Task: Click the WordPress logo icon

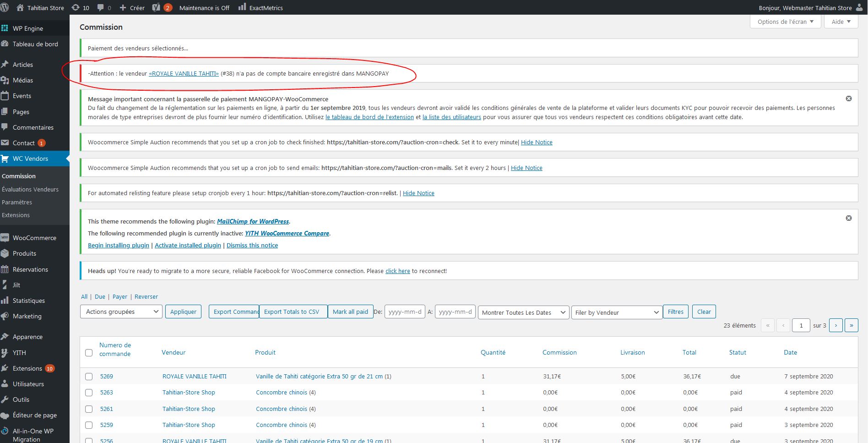Action: point(5,7)
